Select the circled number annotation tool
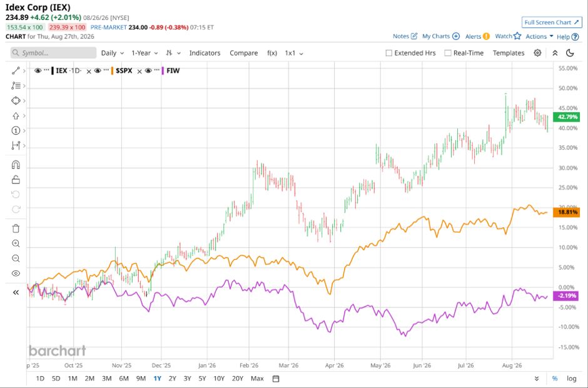 click(16, 131)
